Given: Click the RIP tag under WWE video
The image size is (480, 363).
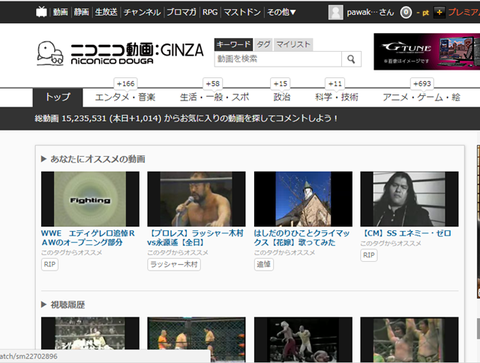Looking at the screenshot, I should click(50, 264).
